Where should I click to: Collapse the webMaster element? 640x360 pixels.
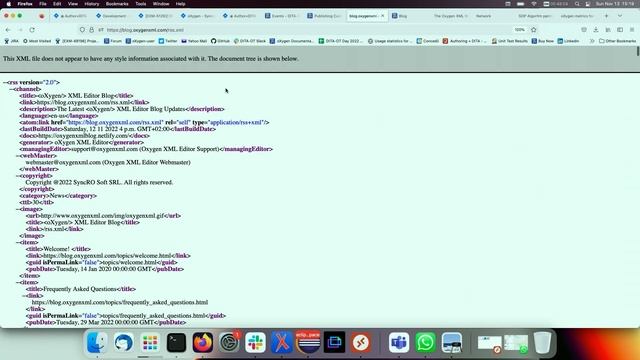click(x=18, y=156)
